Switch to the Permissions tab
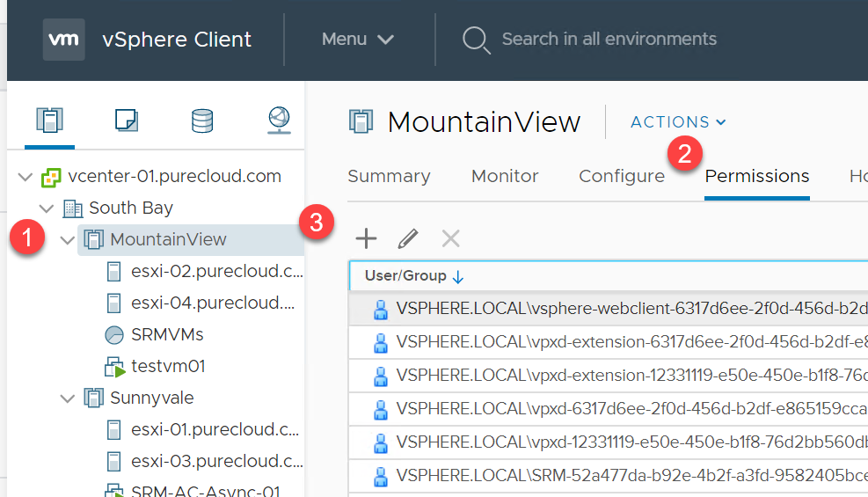The height and width of the screenshot is (497, 868). pyautogui.click(x=756, y=176)
